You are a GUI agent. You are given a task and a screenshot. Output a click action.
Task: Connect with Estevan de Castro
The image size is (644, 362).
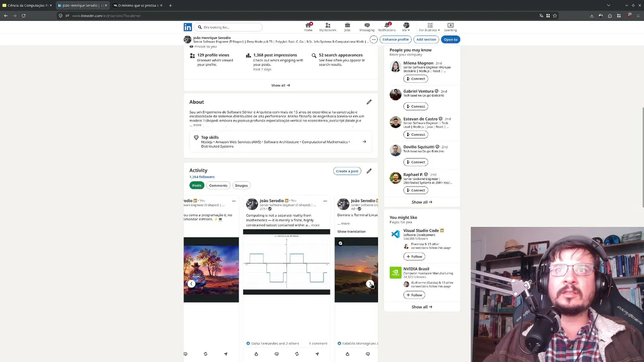coord(416,135)
